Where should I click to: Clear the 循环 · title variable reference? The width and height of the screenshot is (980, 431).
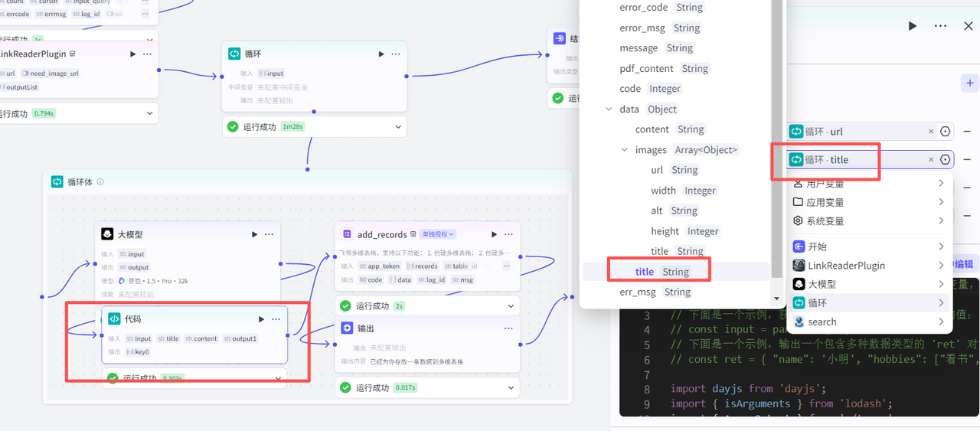point(931,160)
